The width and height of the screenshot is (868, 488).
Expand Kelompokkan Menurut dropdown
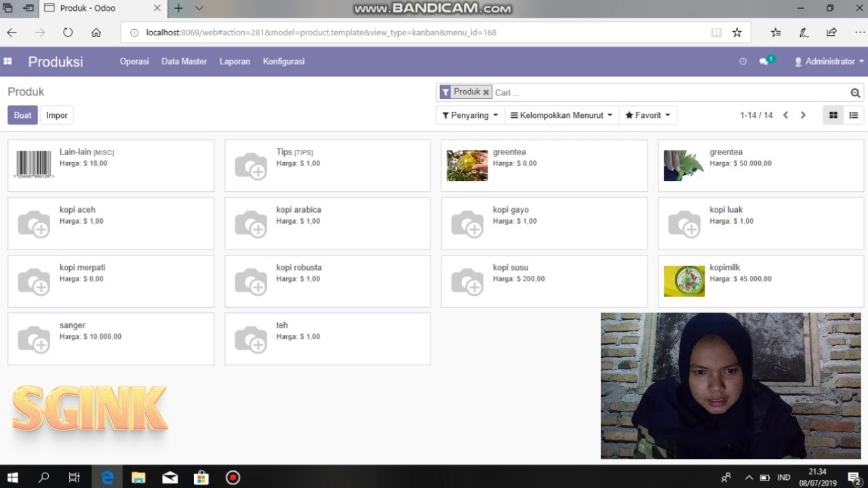(561, 115)
